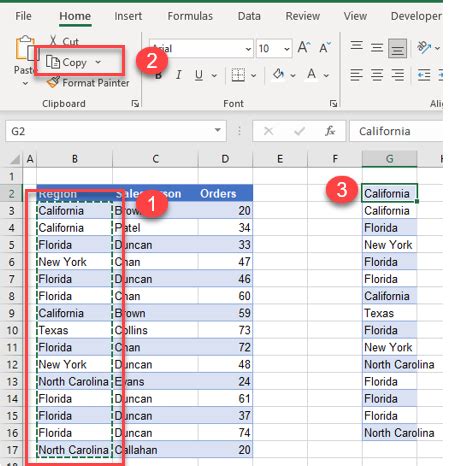Toggle bottom align for the cell
Screen dimensions: 457x466
pos(397,48)
